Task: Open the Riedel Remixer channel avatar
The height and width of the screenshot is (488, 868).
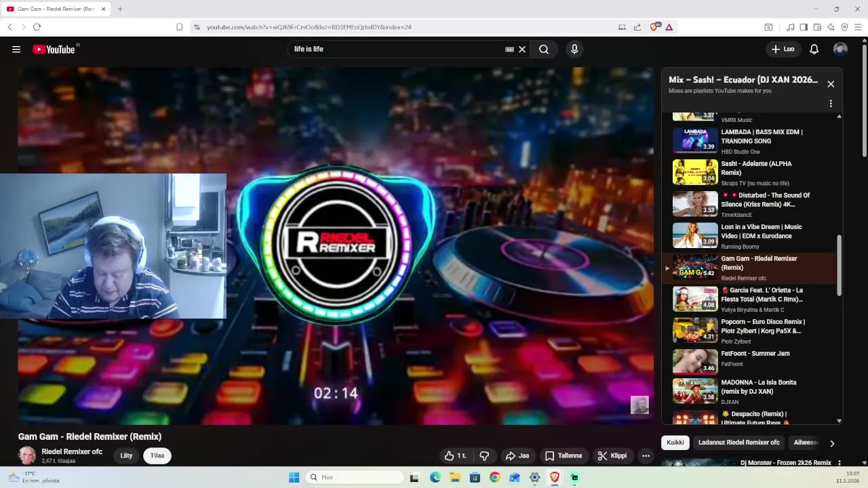Action: pos(27,455)
